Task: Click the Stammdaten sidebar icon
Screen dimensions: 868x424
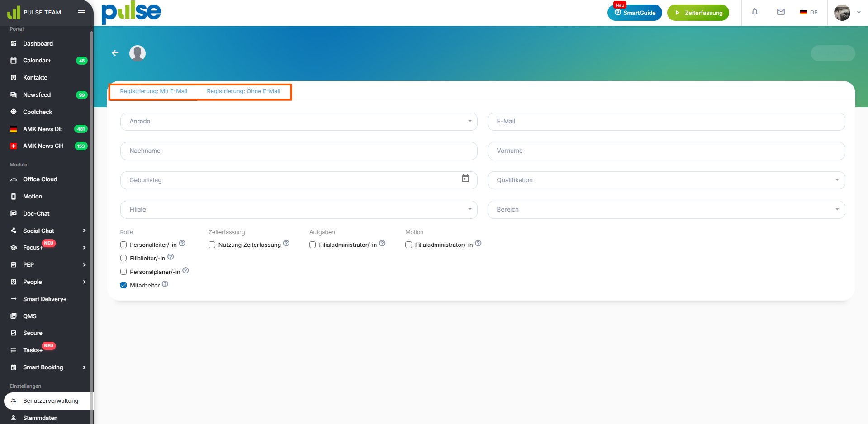Action: 14,418
